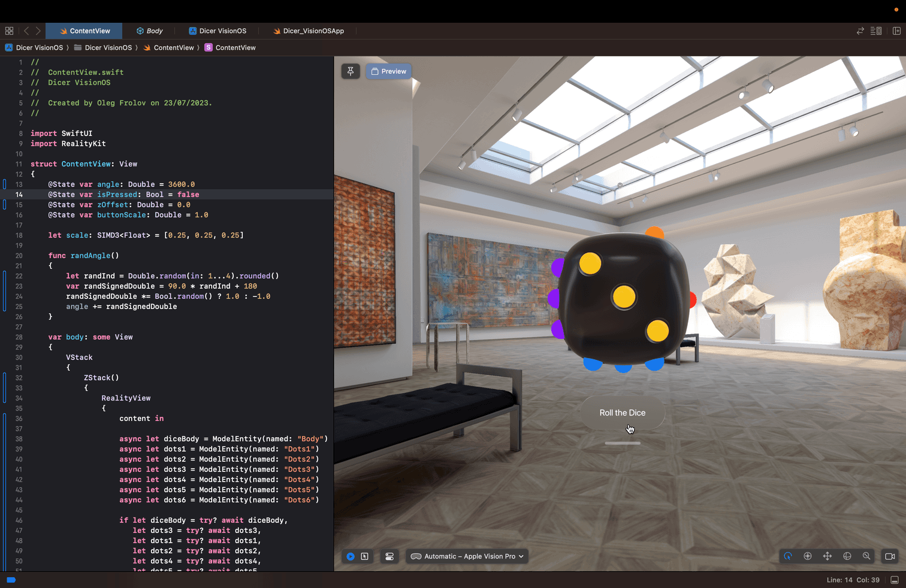Click the SIMD3<Float> scale type
906x588 pixels.
(123, 235)
